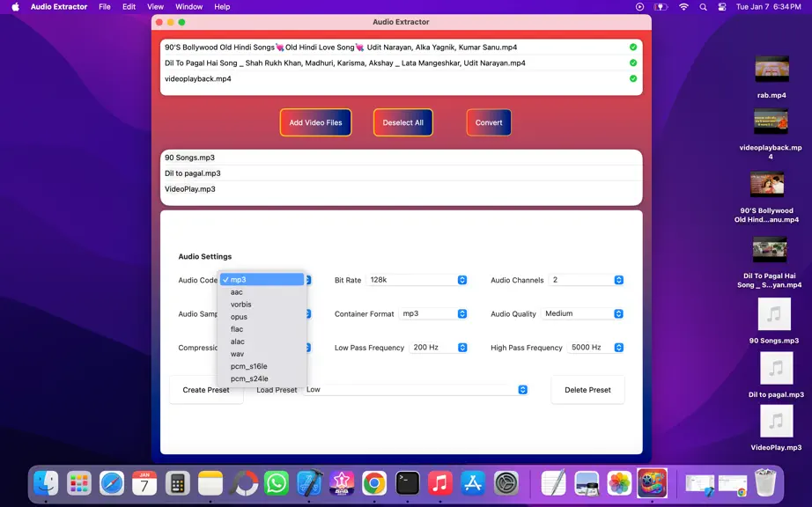Click Deselect All button

(402, 122)
